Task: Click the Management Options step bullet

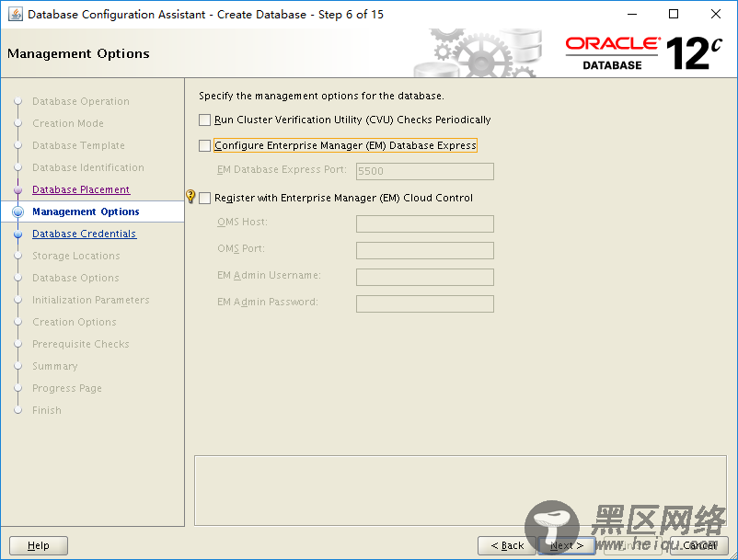Action: (x=17, y=212)
